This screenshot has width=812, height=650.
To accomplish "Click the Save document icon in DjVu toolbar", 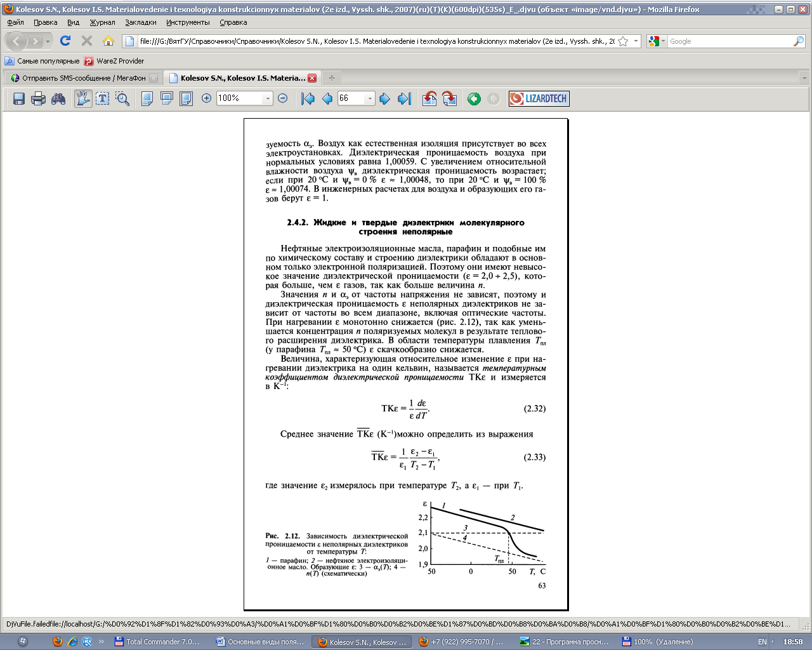I will click(19, 98).
